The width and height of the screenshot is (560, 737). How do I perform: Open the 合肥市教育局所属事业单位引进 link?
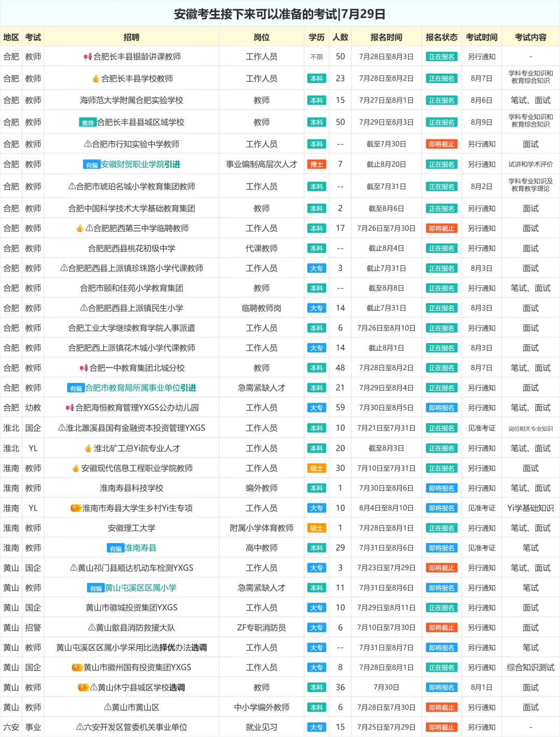[141, 388]
